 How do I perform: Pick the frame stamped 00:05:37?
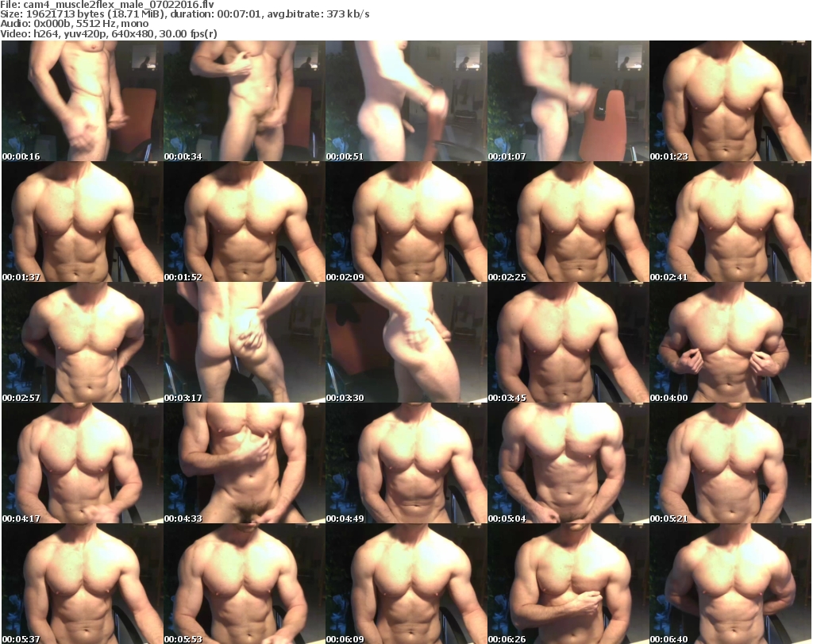point(83,584)
